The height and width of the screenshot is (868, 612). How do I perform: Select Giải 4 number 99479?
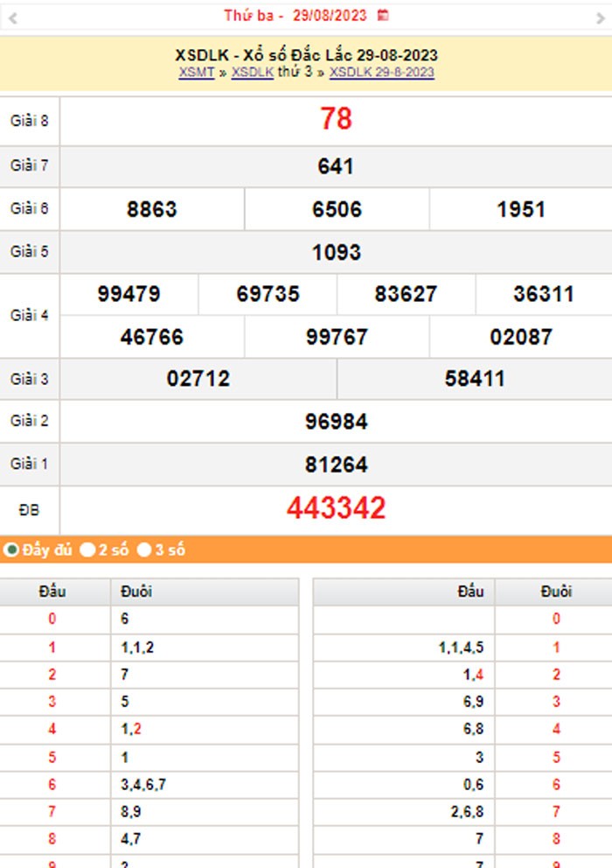[x=129, y=295]
